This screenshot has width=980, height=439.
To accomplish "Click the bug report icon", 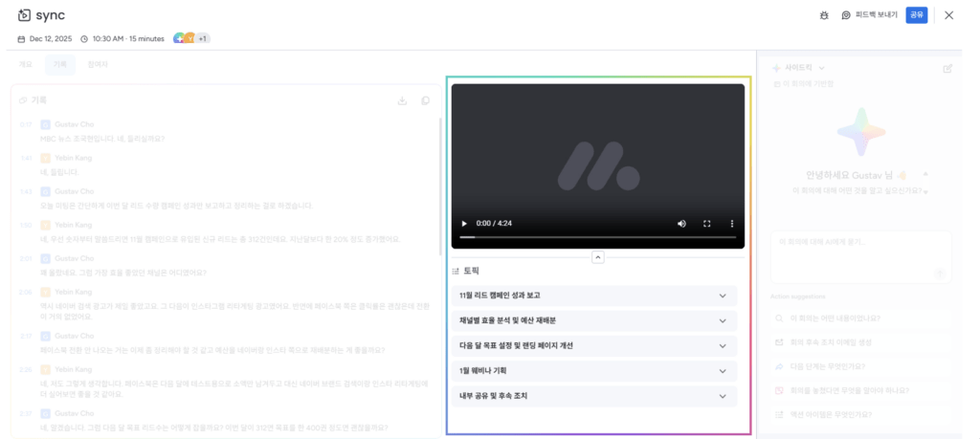I will coord(824,15).
